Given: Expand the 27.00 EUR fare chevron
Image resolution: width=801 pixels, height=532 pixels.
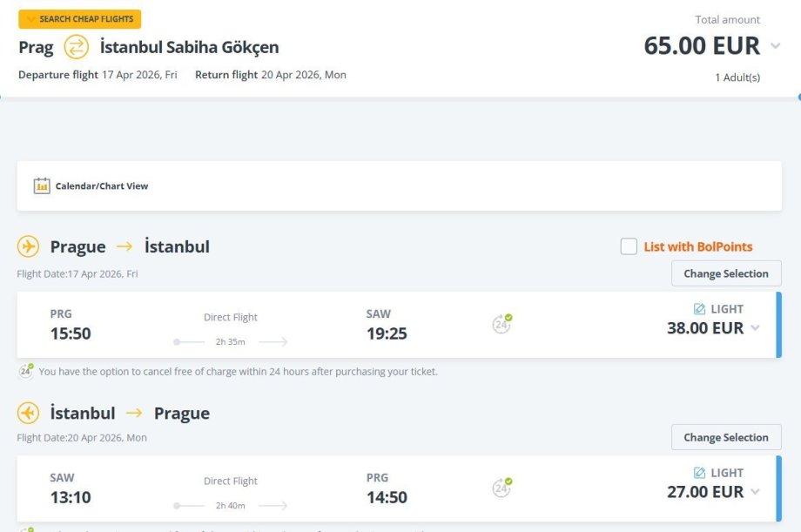Looking at the screenshot, I should click(x=755, y=492).
